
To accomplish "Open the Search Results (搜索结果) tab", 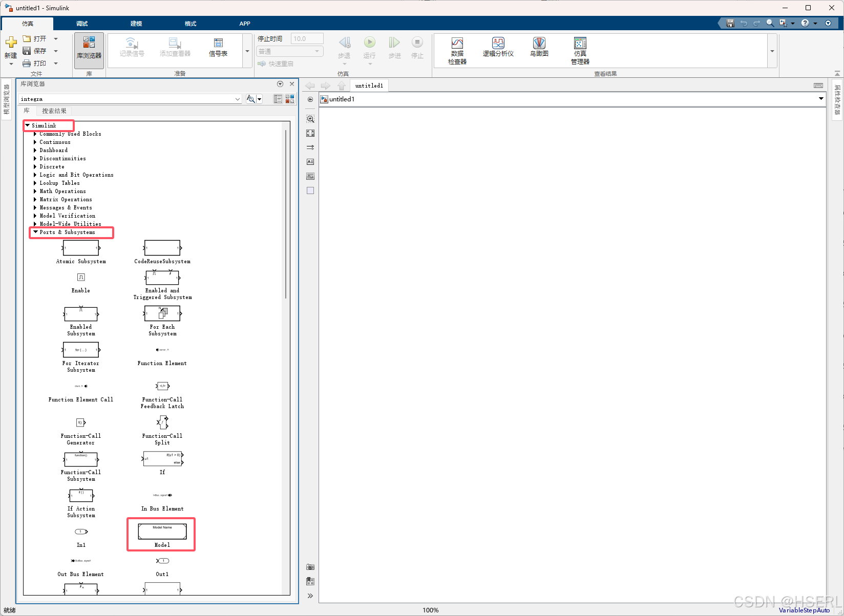I will tap(54, 111).
